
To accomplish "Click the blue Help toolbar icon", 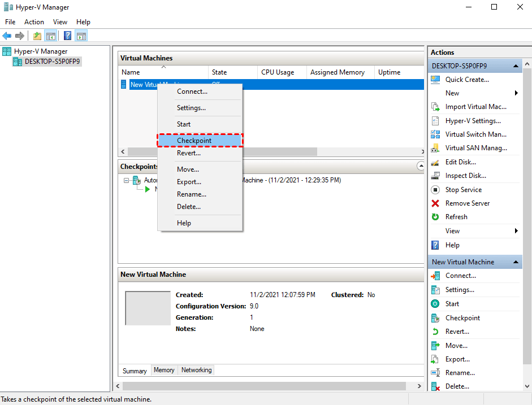I will coord(67,36).
